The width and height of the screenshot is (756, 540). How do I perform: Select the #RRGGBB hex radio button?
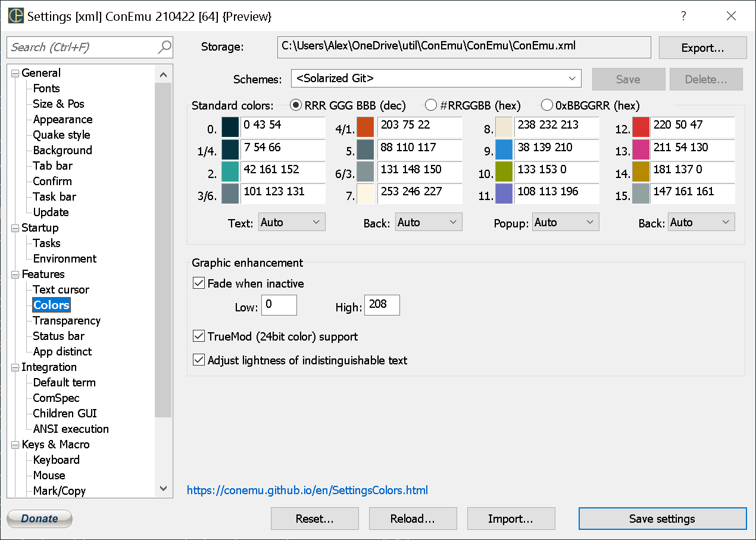pyautogui.click(x=431, y=105)
